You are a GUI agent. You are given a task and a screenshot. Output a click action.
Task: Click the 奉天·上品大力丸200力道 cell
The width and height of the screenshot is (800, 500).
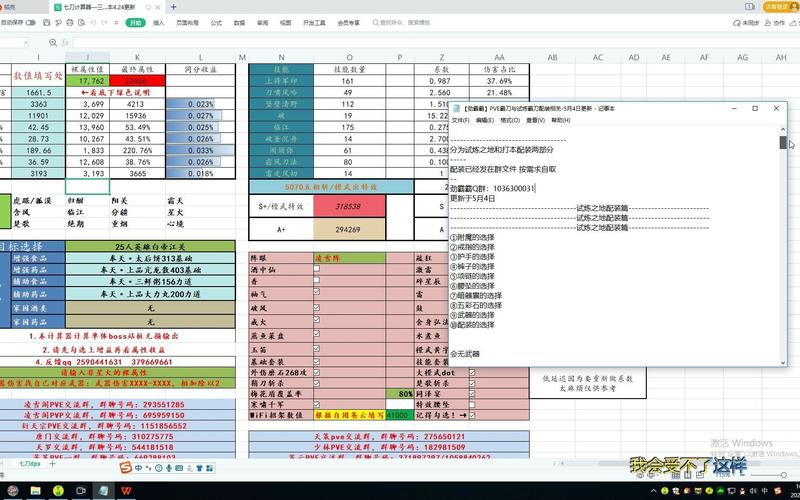151,294
